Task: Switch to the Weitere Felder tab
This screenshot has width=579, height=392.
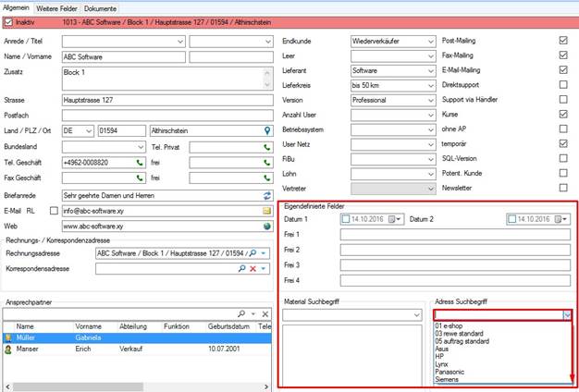Action: (56, 8)
